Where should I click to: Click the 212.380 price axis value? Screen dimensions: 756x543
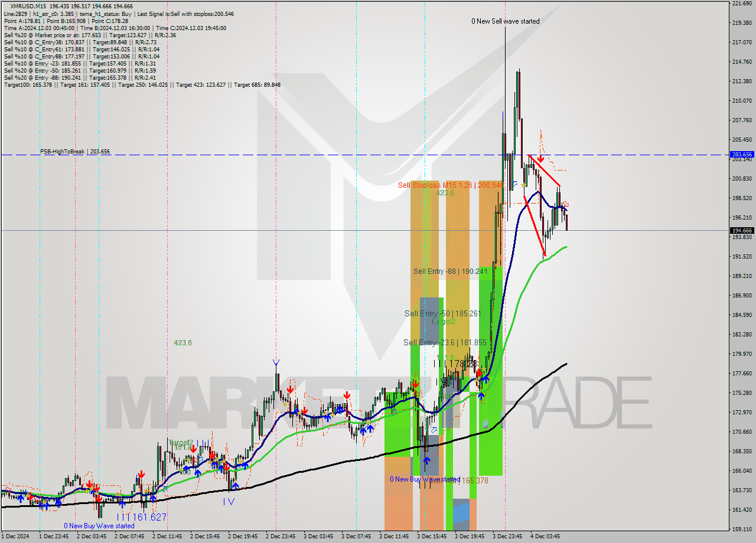(x=742, y=81)
